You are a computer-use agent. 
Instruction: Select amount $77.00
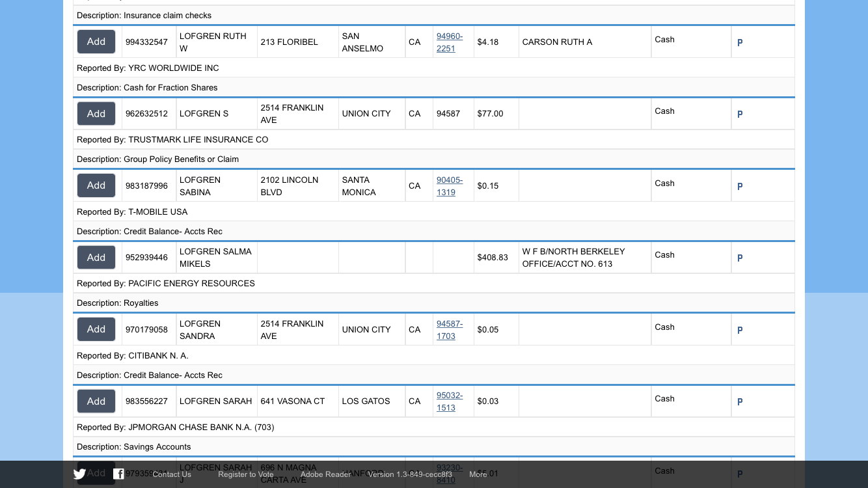[490, 114]
